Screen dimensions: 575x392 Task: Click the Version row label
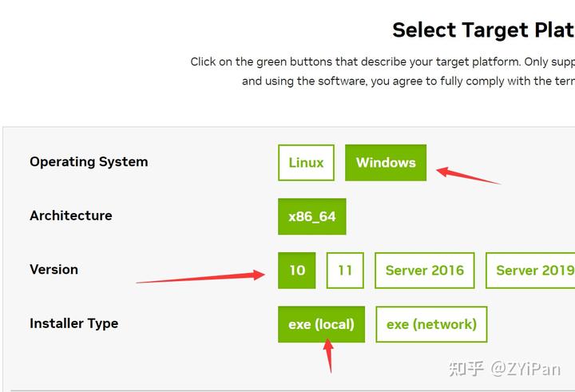(x=54, y=270)
